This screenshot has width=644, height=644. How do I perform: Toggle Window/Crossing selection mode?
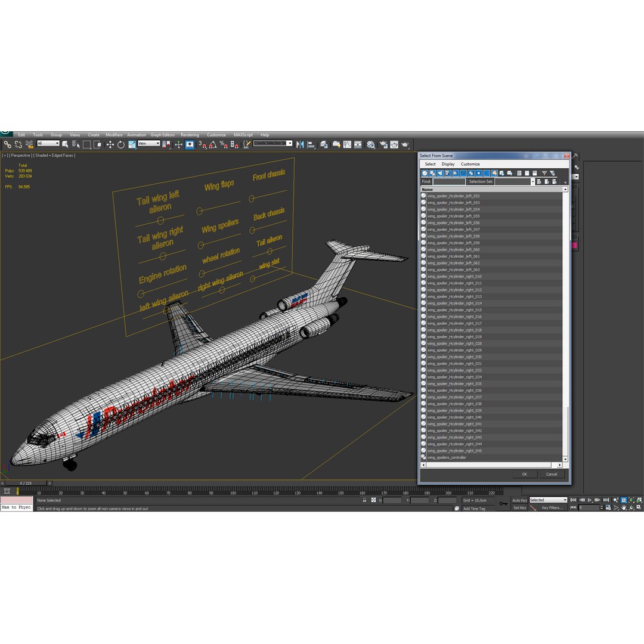97,144
